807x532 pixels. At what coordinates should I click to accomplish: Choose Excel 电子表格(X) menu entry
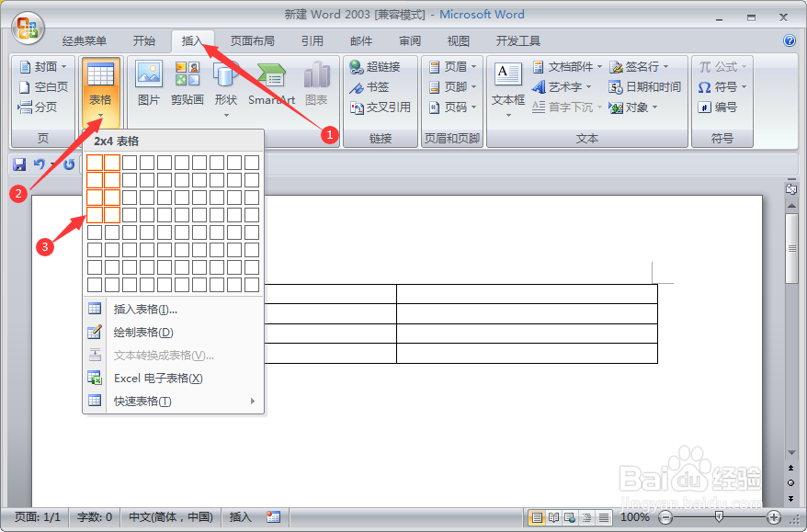(174, 379)
